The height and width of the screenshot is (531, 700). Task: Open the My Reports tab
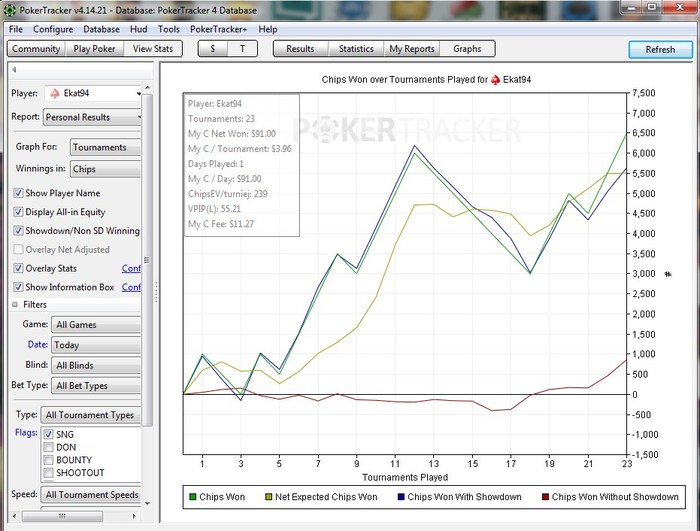tap(412, 49)
